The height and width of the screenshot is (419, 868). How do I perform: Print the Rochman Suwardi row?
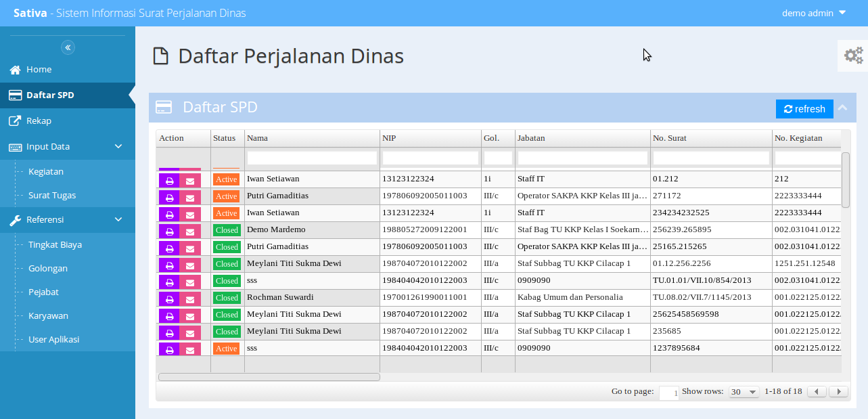pyautogui.click(x=169, y=299)
